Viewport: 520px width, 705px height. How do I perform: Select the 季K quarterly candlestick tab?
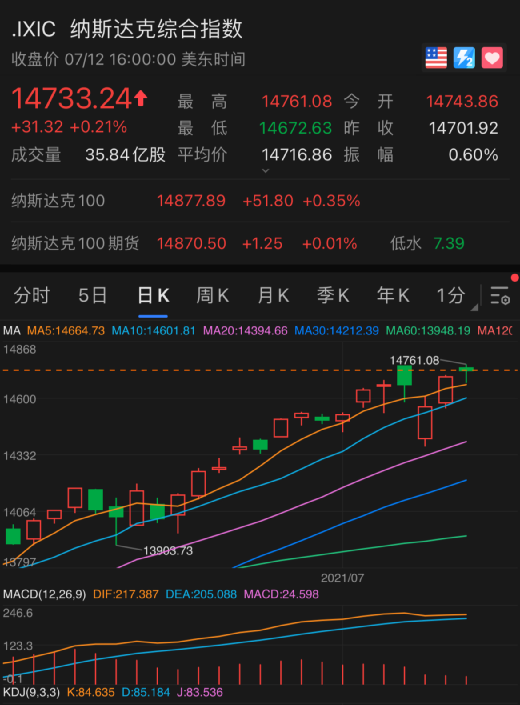click(333, 296)
